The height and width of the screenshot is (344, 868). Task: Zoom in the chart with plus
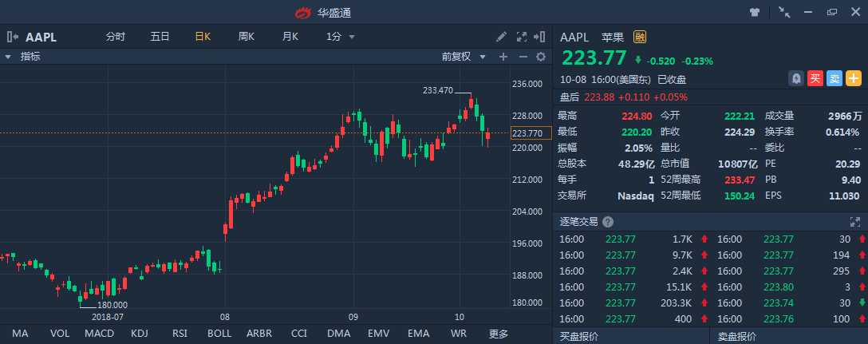click(x=503, y=57)
